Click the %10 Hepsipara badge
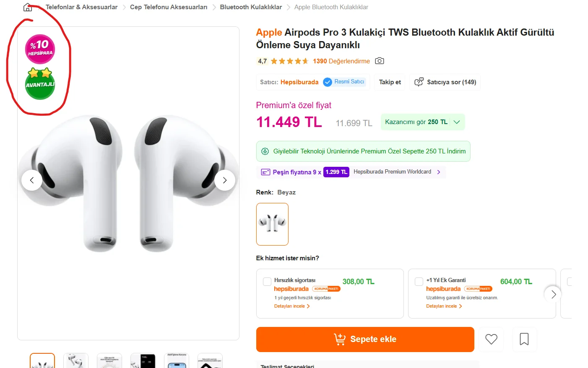Image resolution: width=588 pixels, height=368 pixels. [x=40, y=49]
